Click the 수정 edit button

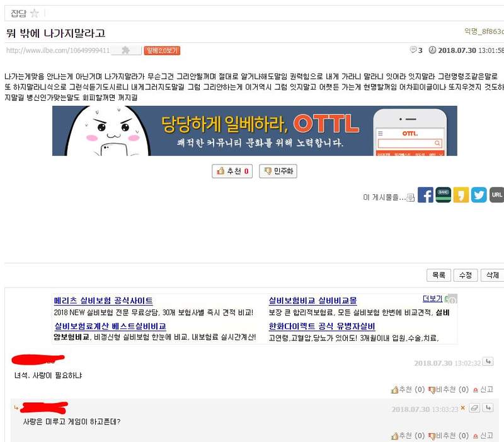466,275
